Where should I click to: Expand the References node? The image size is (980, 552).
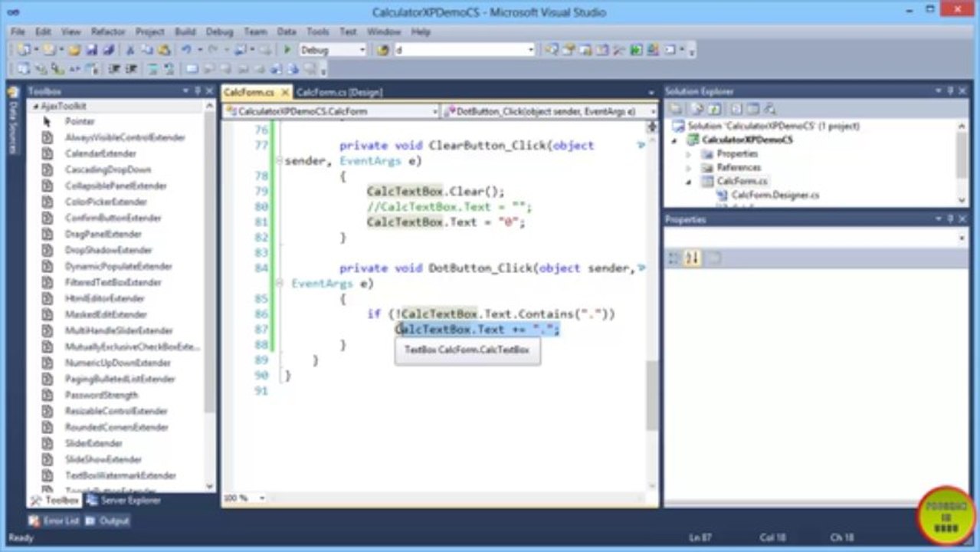(x=688, y=167)
